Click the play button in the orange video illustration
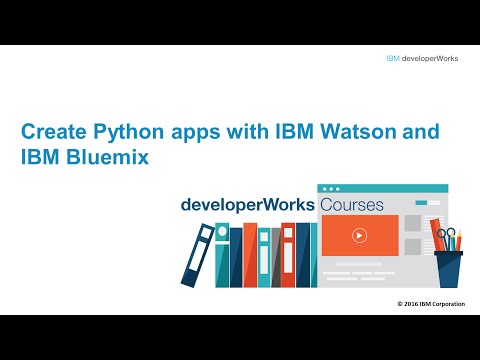Viewport: 480px width, 360px height. pos(359,235)
